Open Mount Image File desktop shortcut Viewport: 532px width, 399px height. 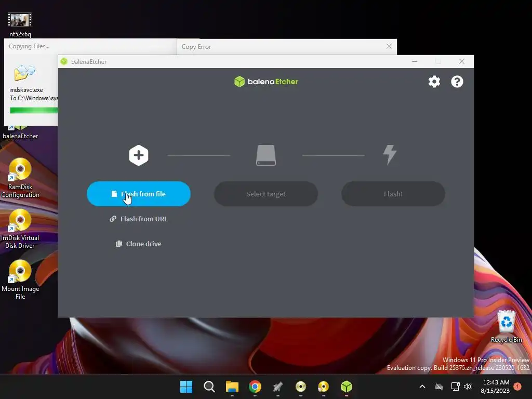20,280
